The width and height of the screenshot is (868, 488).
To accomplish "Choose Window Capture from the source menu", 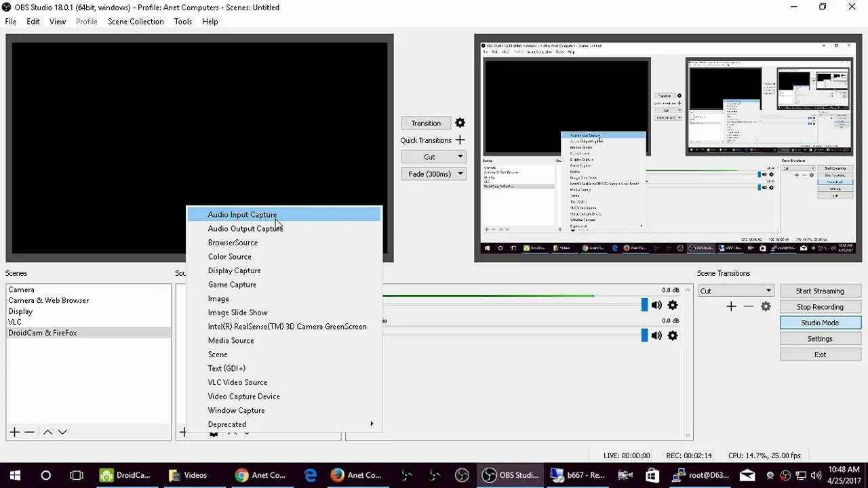I will tap(285, 410).
